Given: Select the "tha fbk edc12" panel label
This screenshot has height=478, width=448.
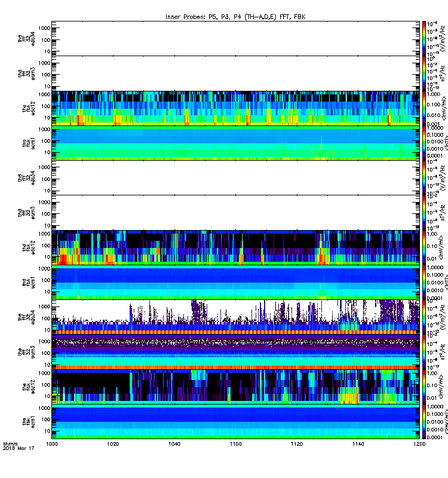Looking at the screenshot, I should click(29, 108).
